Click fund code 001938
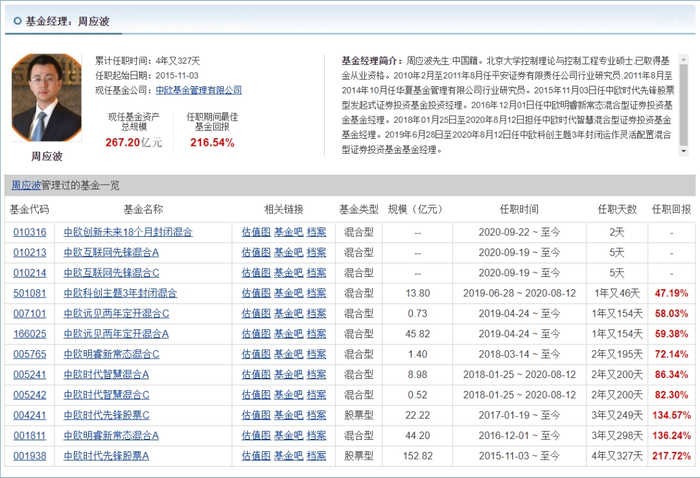 [29, 456]
